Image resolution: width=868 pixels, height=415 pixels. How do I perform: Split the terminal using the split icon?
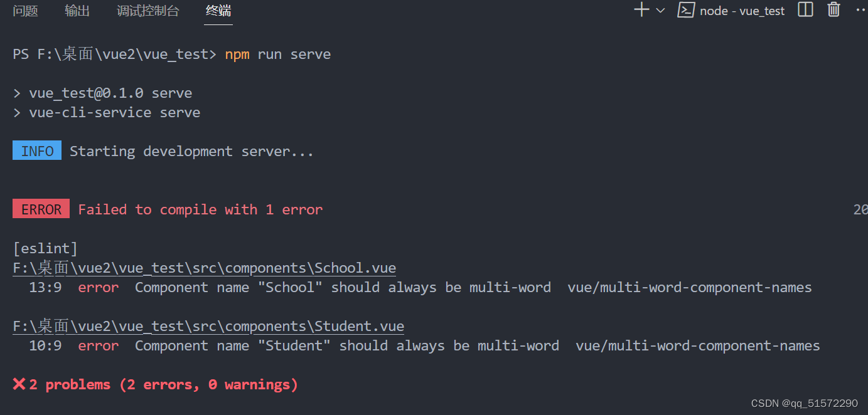tap(805, 10)
